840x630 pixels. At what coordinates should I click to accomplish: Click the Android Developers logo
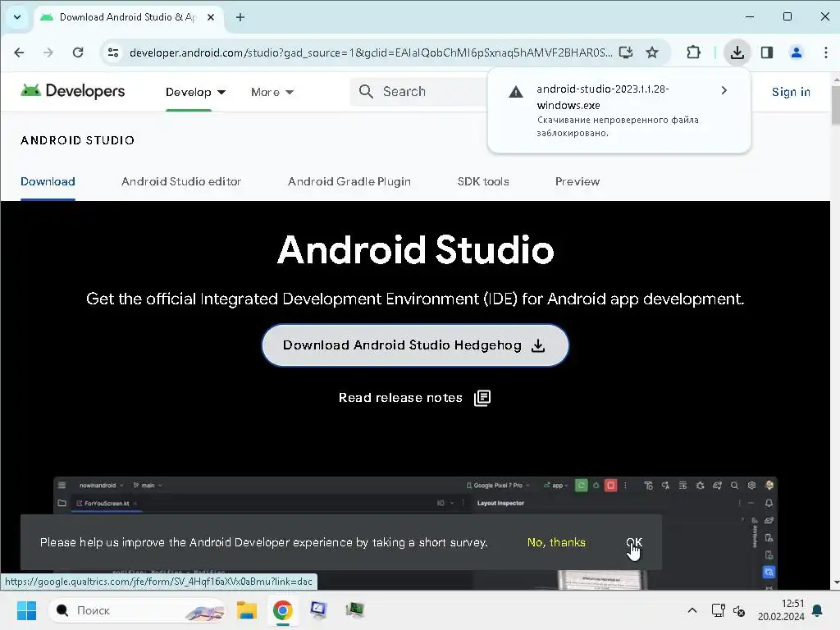tap(72, 91)
